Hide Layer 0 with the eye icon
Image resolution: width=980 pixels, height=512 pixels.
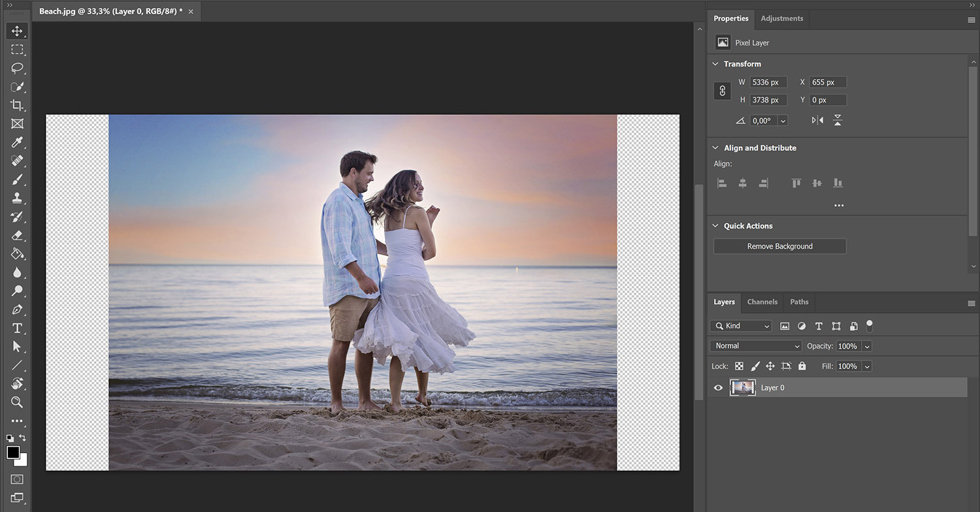coord(719,388)
